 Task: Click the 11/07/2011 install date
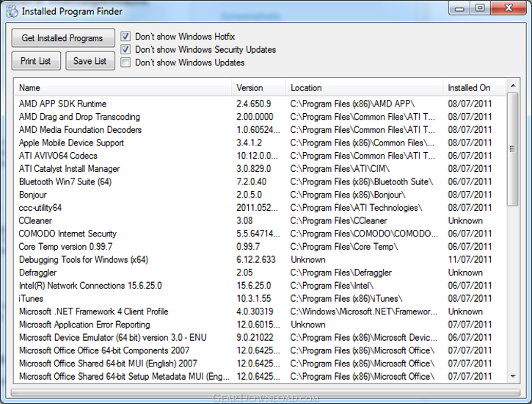tap(470, 260)
